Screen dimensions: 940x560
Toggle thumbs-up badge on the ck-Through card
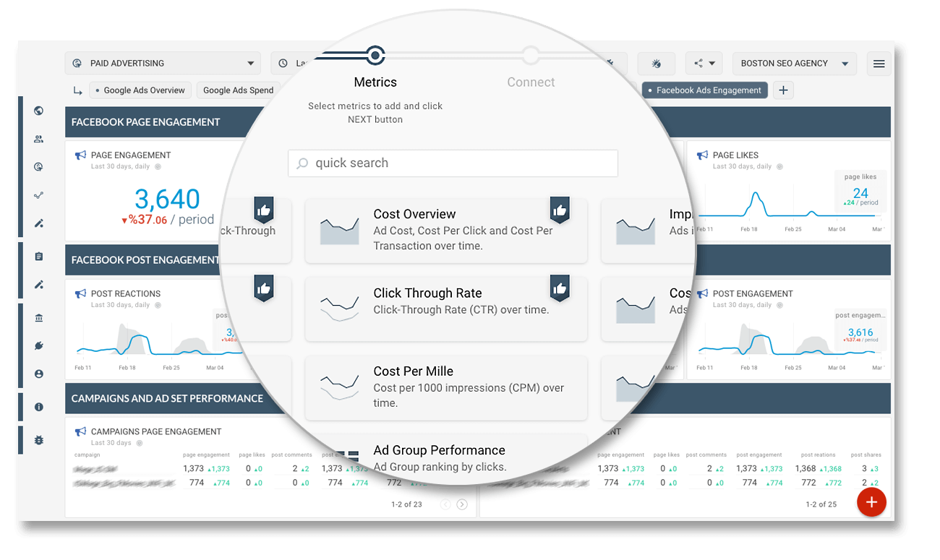(263, 210)
